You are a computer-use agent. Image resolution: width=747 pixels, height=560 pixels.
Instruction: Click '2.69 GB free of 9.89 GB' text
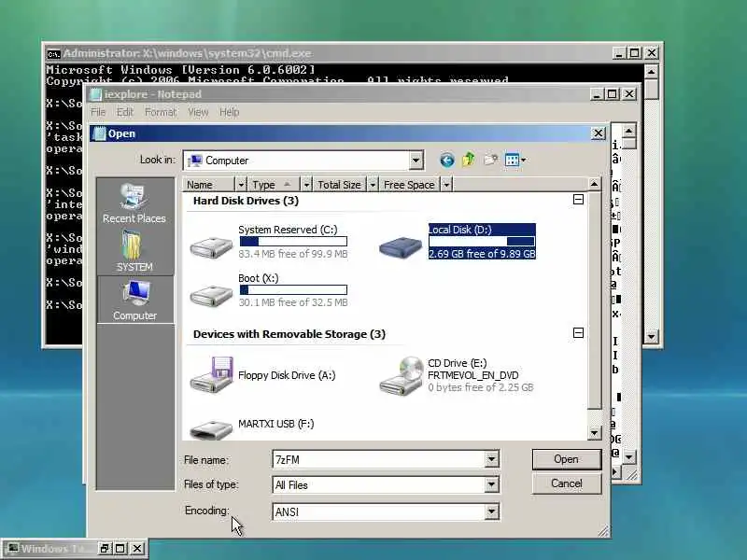[482, 254]
